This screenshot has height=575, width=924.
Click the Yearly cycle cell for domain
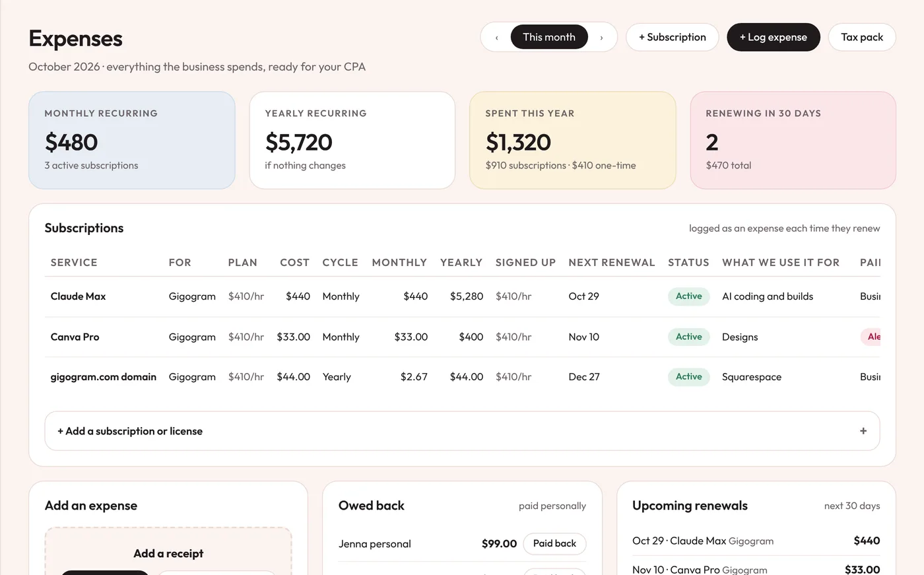click(x=337, y=377)
